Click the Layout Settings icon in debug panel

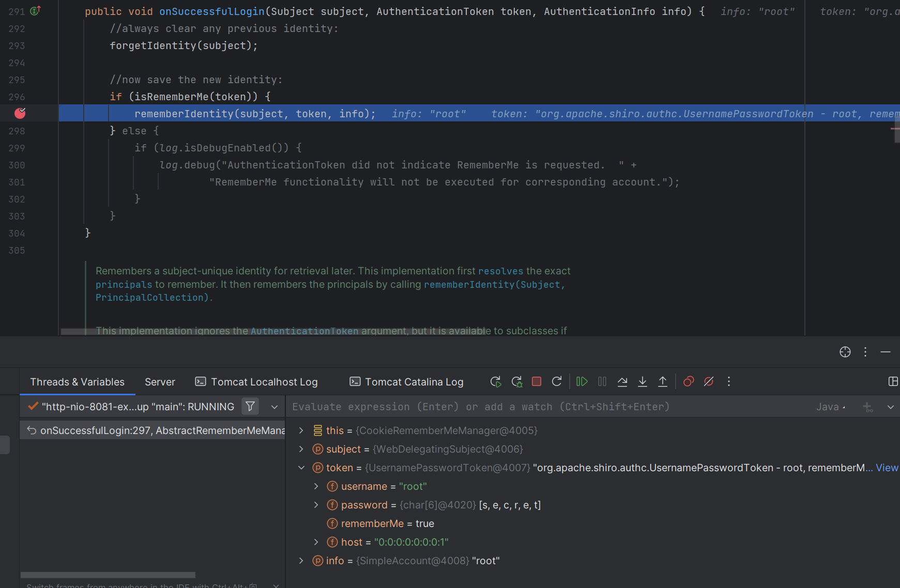click(893, 382)
